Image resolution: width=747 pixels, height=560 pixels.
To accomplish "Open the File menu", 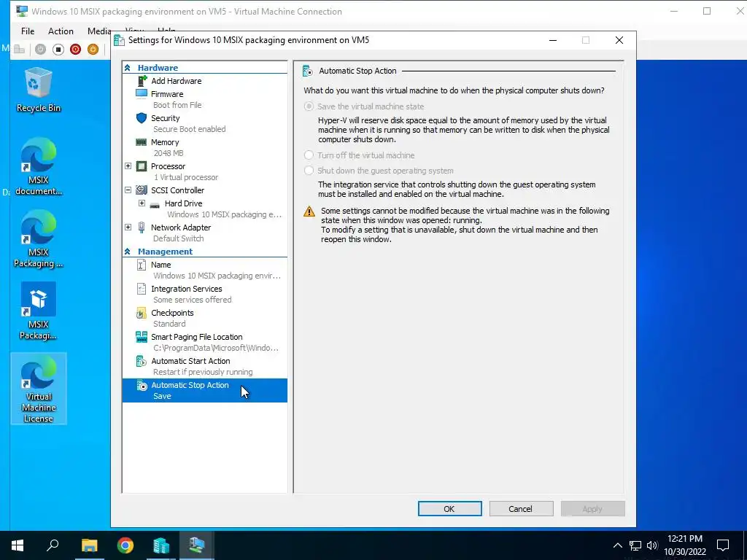I will coord(28,31).
